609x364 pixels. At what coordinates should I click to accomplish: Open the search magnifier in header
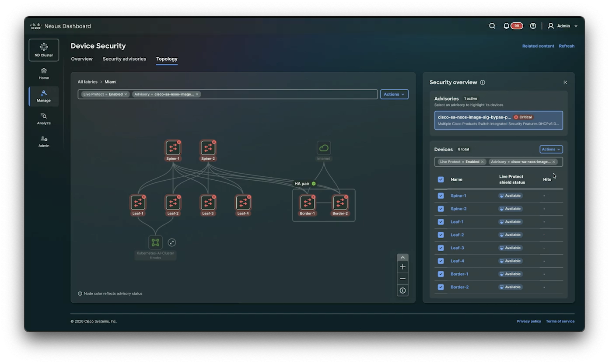[492, 26]
